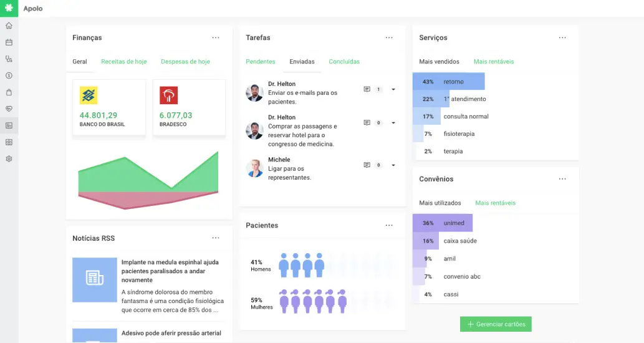This screenshot has height=343, width=644.
Task: Open comments on the e-mails task
Action: pyautogui.click(x=367, y=89)
